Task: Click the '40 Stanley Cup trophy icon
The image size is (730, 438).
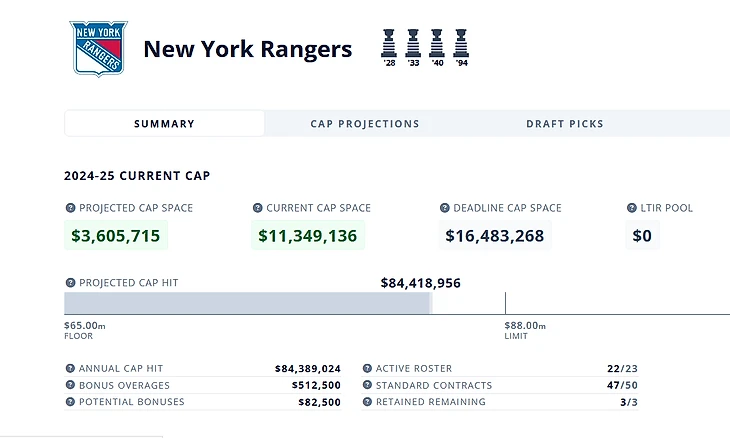Action: [437, 44]
